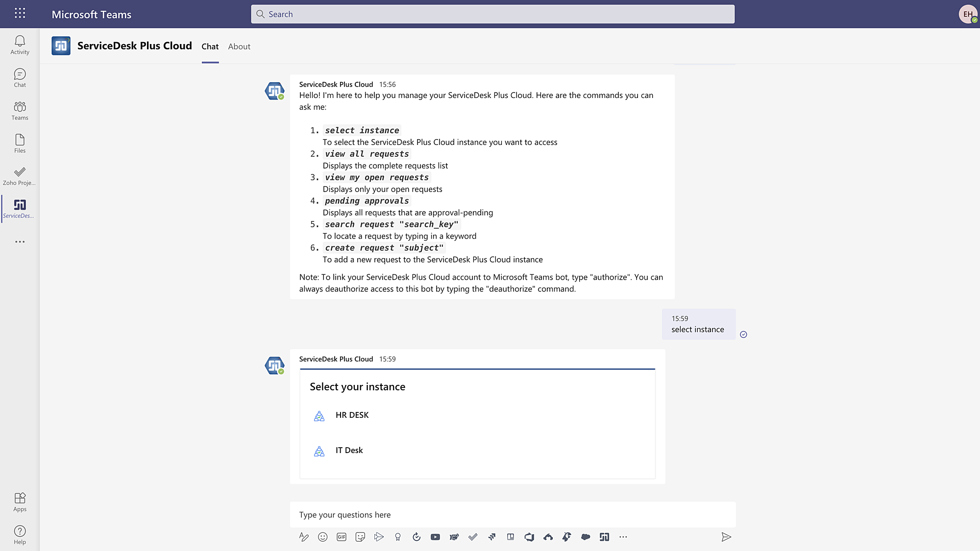
Task: Open the Praise badge app
Action: click(x=398, y=537)
